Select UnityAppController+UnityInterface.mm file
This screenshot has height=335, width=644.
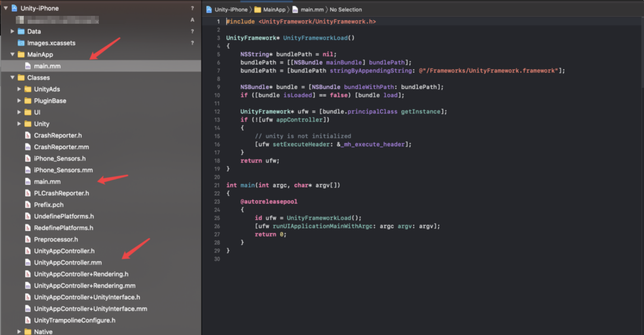[x=91, y=308]
